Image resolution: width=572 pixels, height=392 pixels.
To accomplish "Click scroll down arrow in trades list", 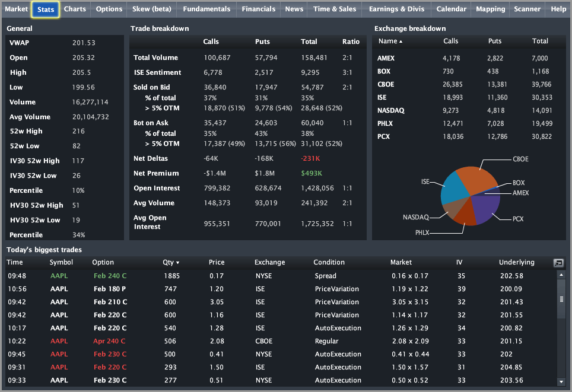I will tap(561, 382).
